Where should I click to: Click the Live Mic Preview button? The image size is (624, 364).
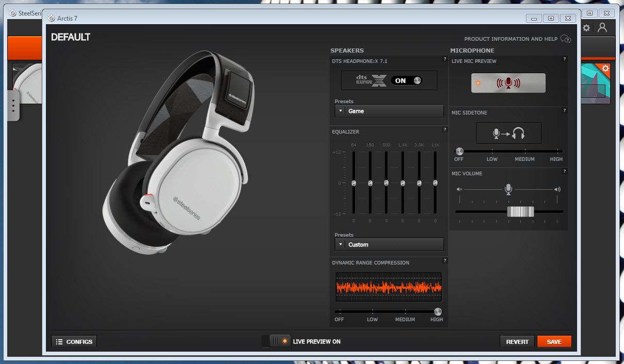508,83
